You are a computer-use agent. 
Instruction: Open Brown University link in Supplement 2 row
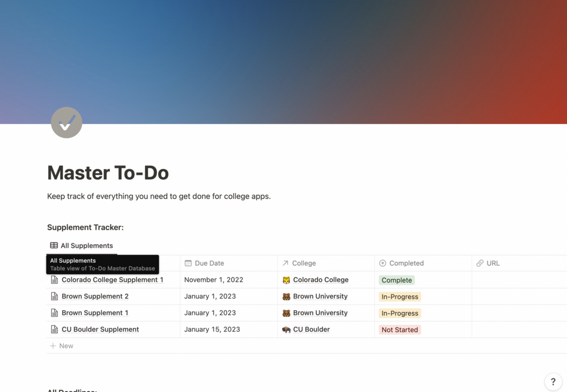click(x=320, y=296)
